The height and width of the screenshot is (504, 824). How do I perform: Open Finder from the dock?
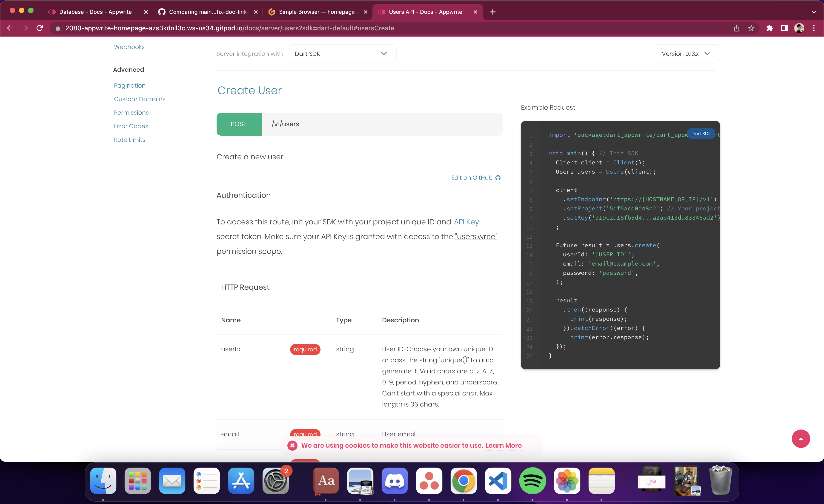pos(103,481)
